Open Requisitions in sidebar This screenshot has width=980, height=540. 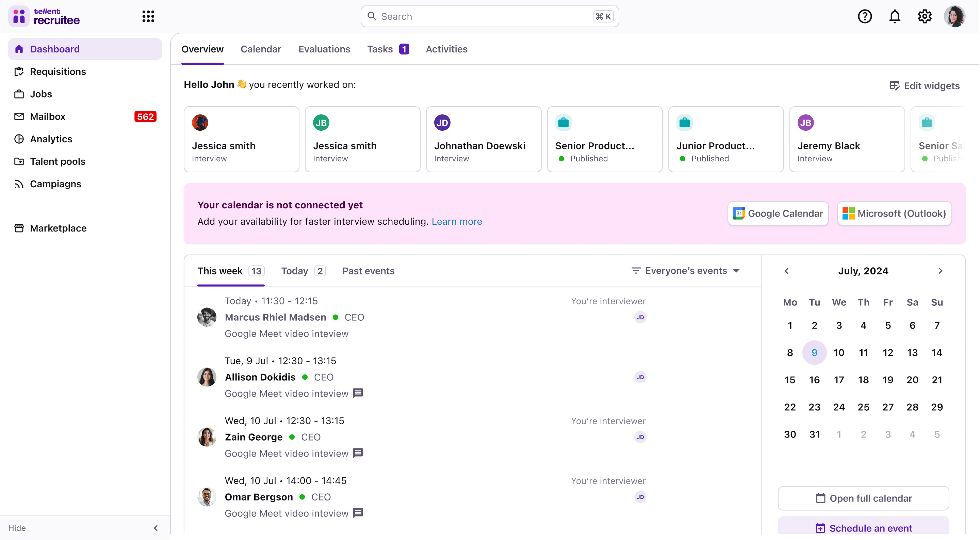(85, 72)
